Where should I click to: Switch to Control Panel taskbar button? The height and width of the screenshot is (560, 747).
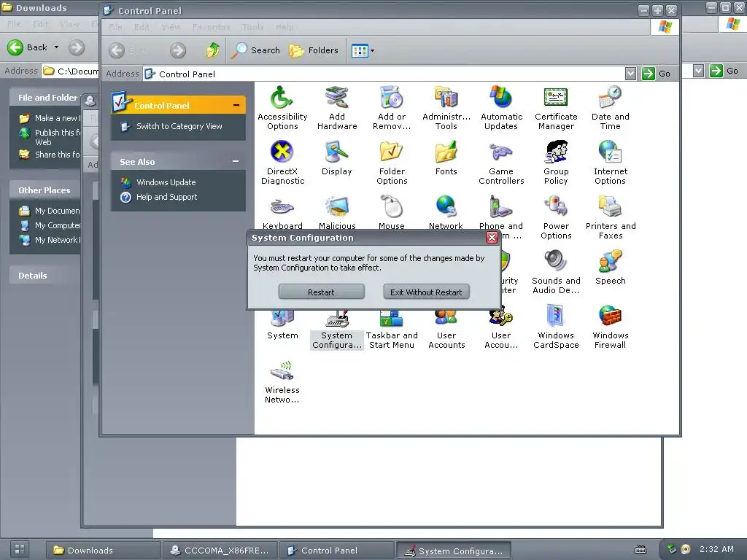click(x=337, y=550)
